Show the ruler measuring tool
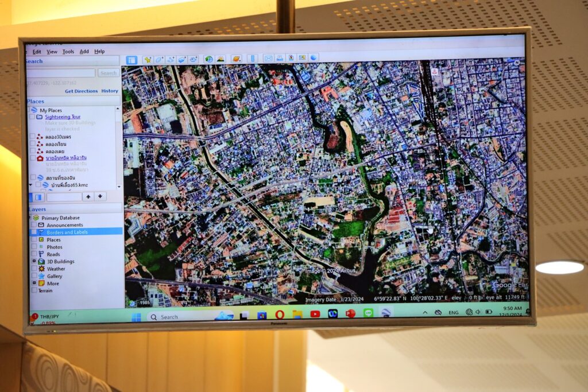The height and width of the screenshot is (392, 588). [x=253, y=59]
